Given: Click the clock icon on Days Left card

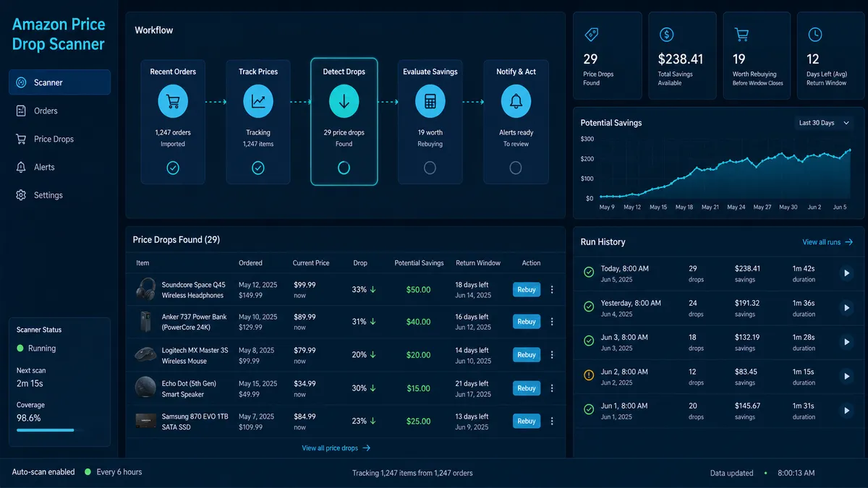Looking at the screenshot, I should (x=814, y=34).
